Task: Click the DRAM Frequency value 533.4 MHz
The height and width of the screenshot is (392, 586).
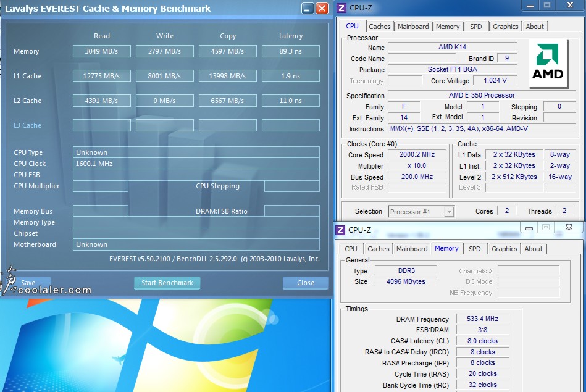Action: pyautogui.click(x=482, y=319)
